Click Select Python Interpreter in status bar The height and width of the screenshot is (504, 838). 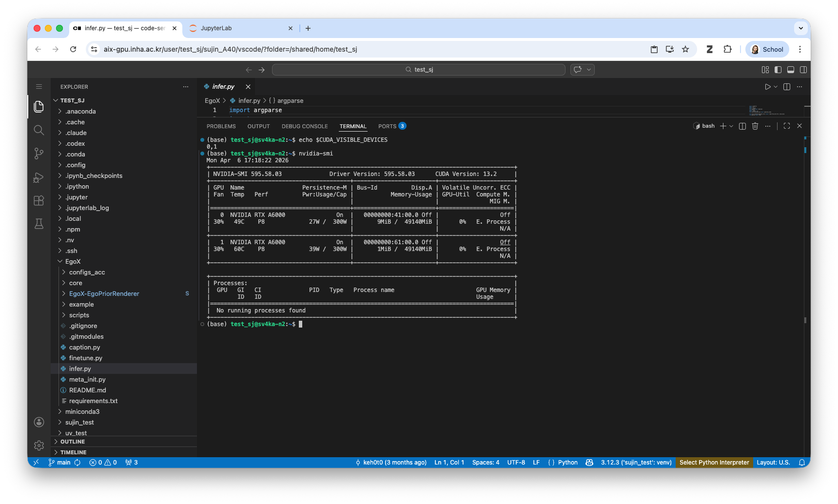tap(714, 463)
